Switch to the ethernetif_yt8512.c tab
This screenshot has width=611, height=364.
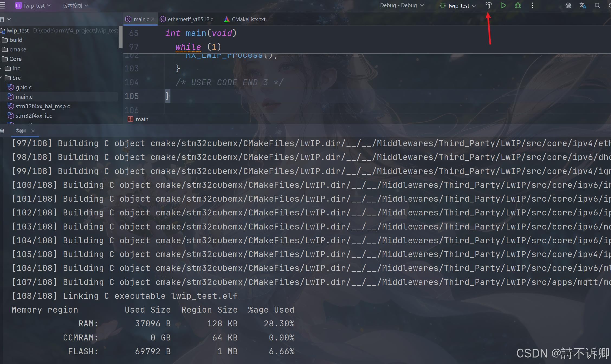(x=190, y=19)
